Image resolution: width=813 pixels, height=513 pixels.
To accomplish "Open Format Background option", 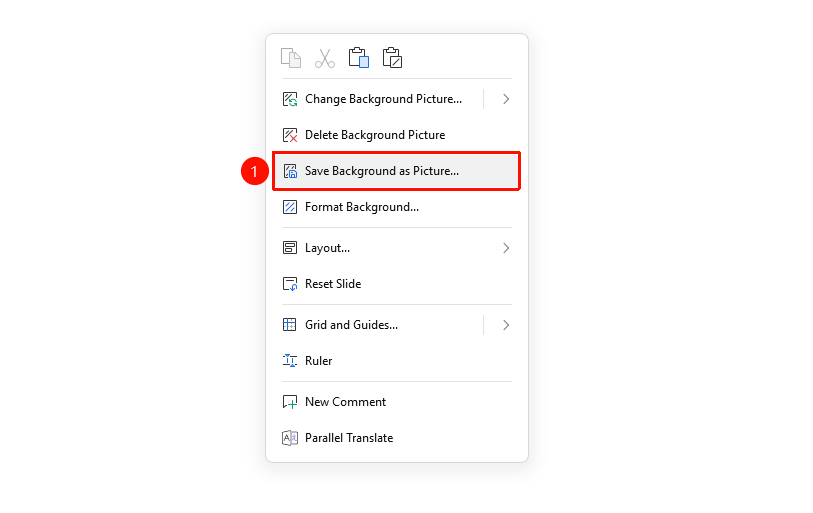I will [397, 207].
